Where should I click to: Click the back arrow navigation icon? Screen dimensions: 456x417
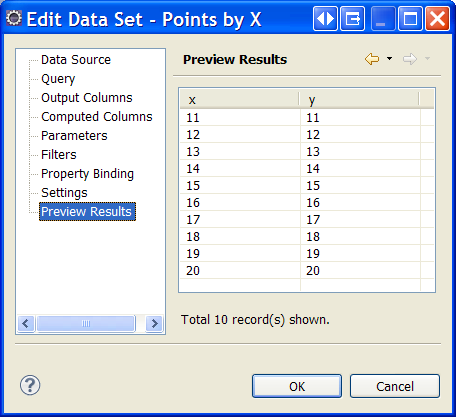pyautogui.click(x=372, y=59)
